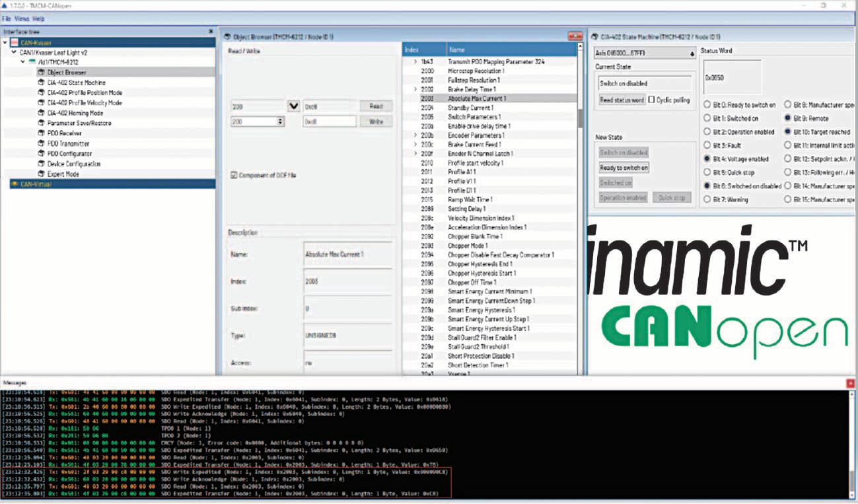Click the Read button in Object Browser
Image resolution: width=858 pixels, height=504 pixels.
pyautogui.click(x=376, y=106)
